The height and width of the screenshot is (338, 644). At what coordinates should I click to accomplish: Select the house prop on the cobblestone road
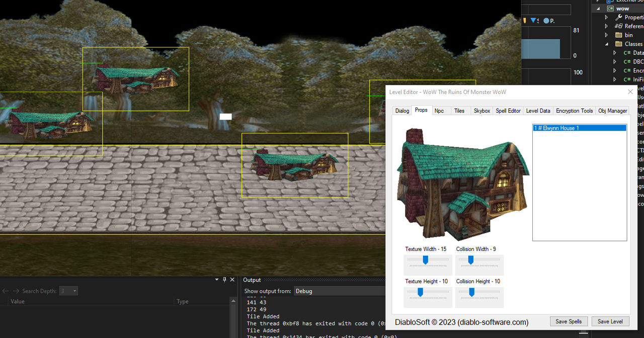point(295,165)
